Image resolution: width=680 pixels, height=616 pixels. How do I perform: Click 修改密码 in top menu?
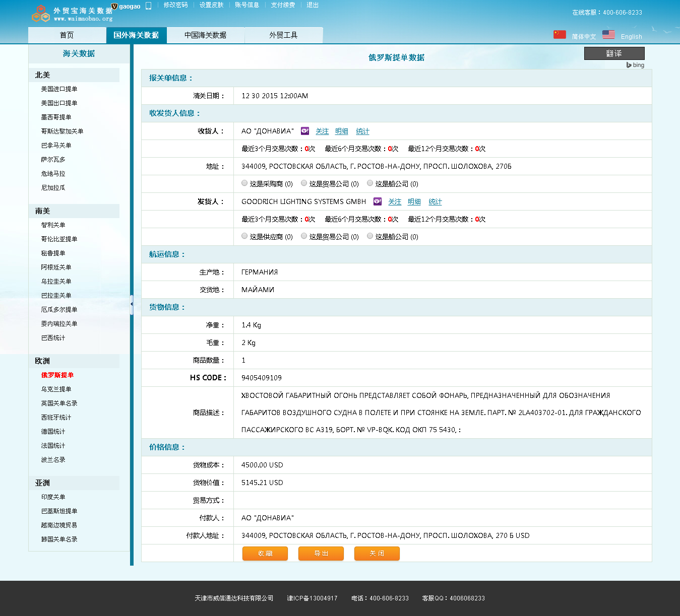click(175, 5)
